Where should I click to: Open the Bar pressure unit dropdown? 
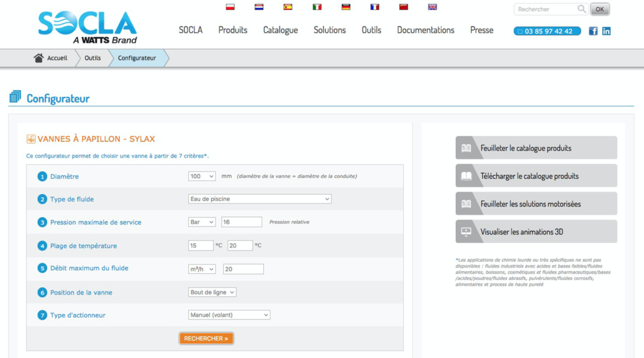coord(202,222)
